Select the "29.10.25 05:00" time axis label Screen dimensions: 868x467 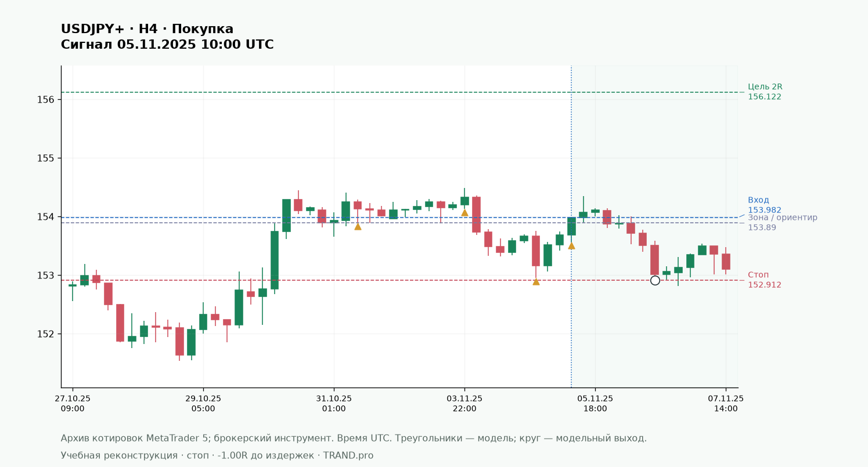click(203, 404)
